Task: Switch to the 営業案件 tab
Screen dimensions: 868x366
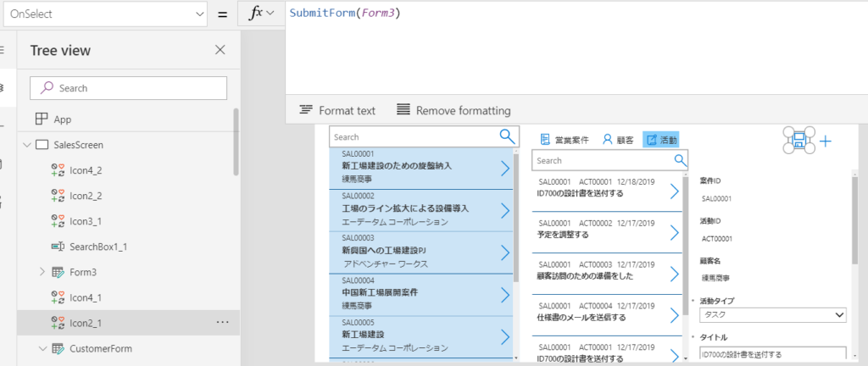Action: click(564, 140)
